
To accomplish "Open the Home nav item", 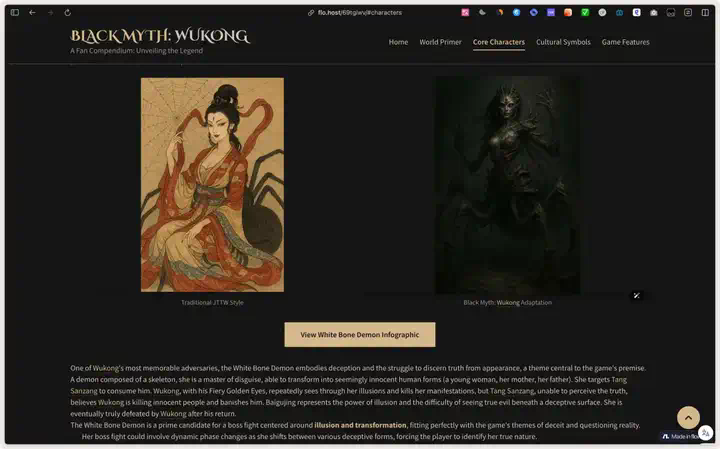I will point(398,42).
